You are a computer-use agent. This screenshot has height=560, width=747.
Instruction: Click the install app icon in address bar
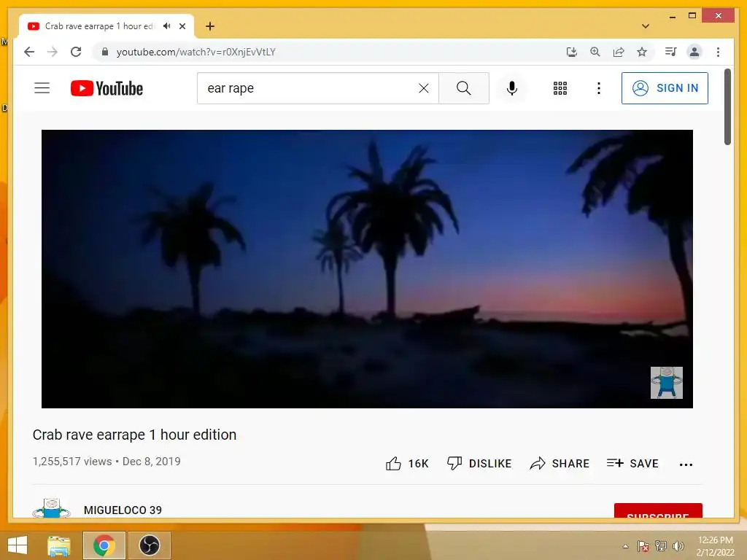pos(572,52)
